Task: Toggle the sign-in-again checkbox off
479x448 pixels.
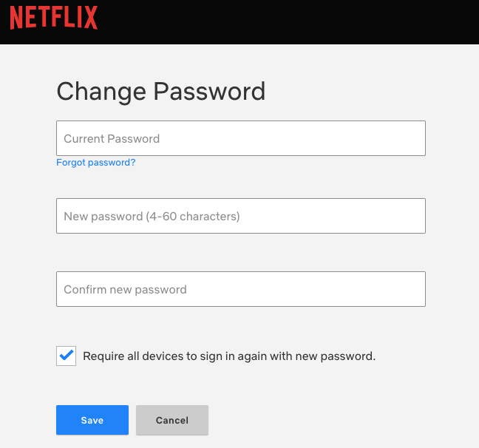Action: 67,356
